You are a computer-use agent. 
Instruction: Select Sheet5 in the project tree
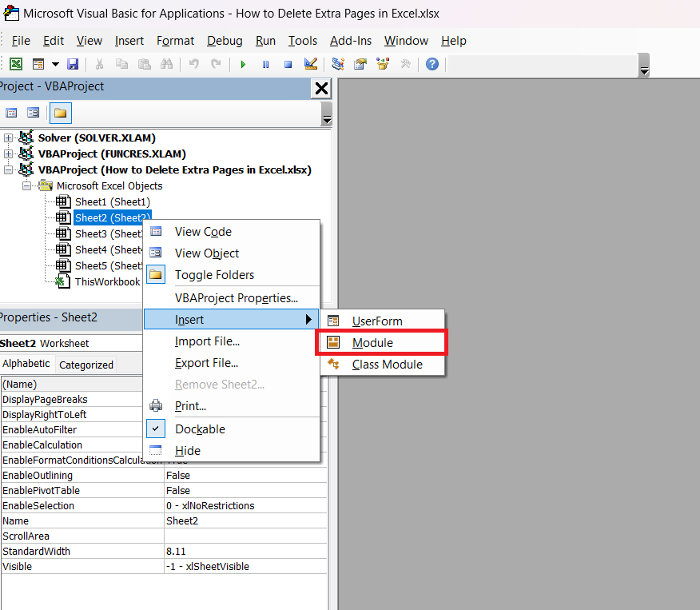(x=109, y=266)
